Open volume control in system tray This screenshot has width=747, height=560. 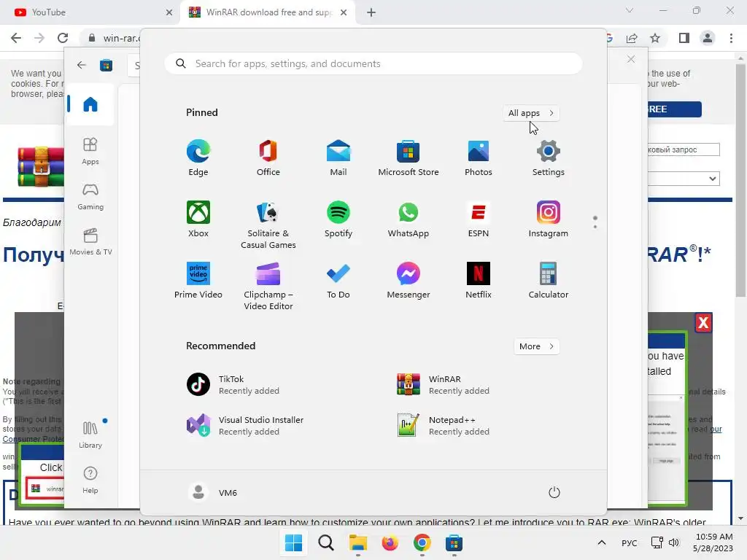coord(673,542)
